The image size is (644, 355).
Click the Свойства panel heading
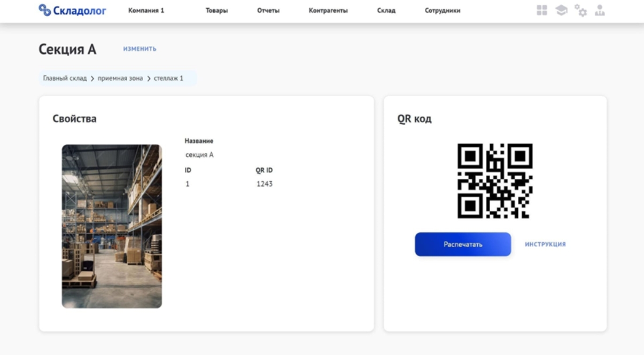point(74,119)
